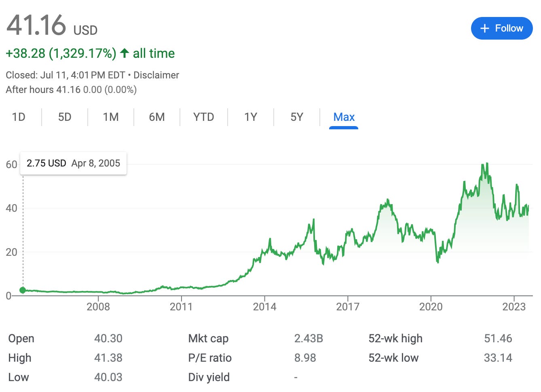Image resolution: width=541 pixels, height=392 pixels.
Task: Click the Apr 8, 2005 price tooltip
Action: point(73,163)
